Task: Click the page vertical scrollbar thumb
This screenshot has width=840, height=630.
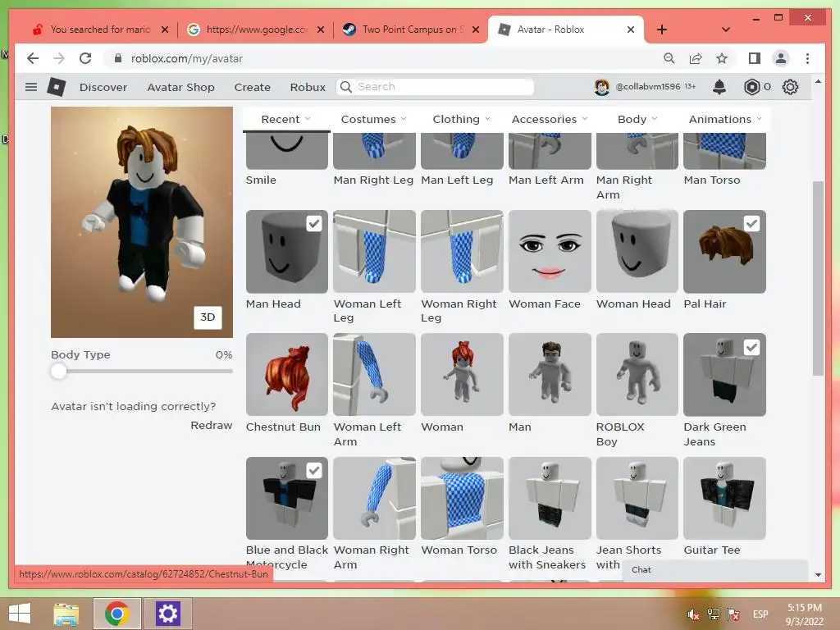Action: pos(818,279)
